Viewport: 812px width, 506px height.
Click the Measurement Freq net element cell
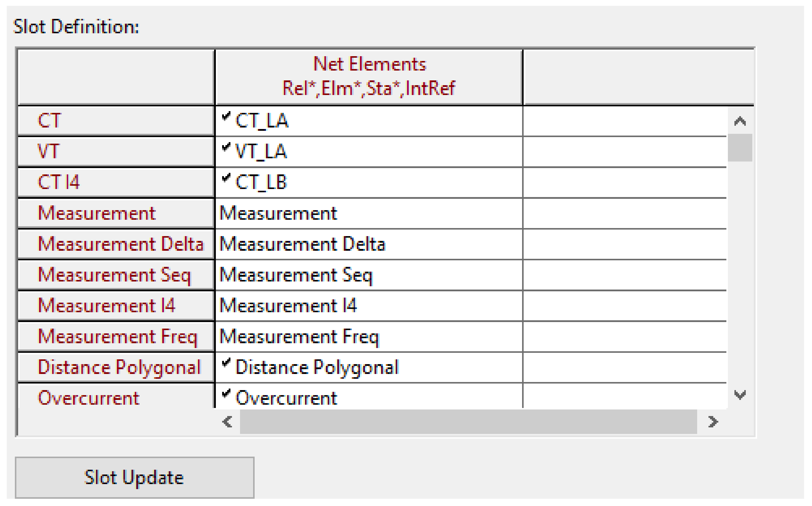pyautogui.click(x=369, y=337)
